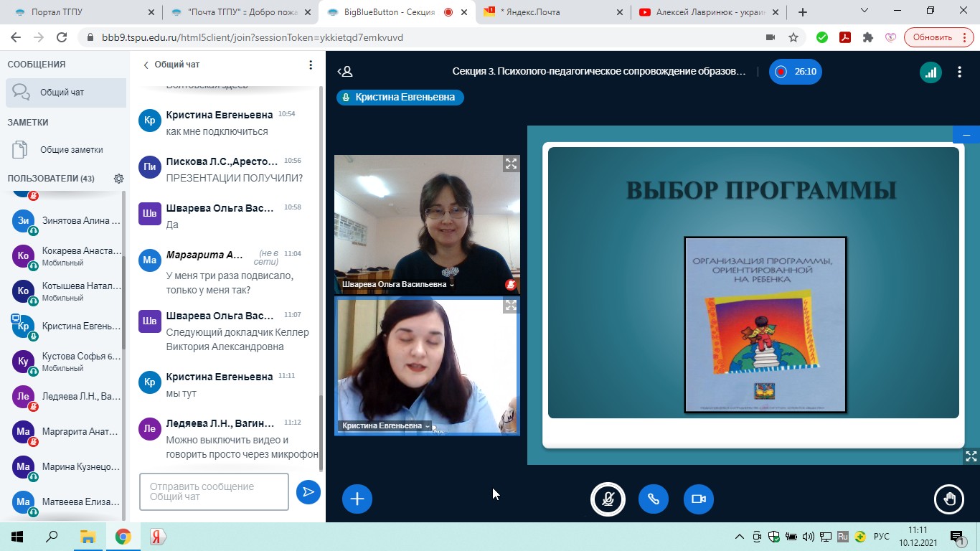Select user Кустова Софья
The image size is (980, 551).
tap(66, 362)
